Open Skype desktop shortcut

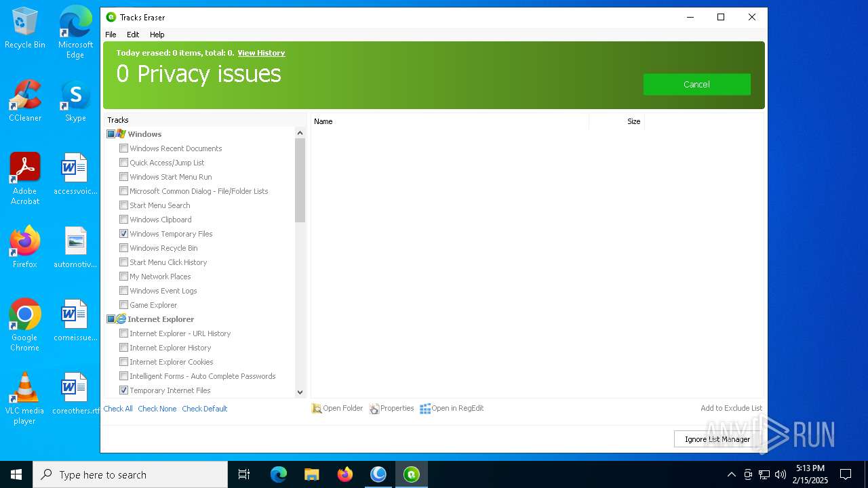(x=75, y=101)
